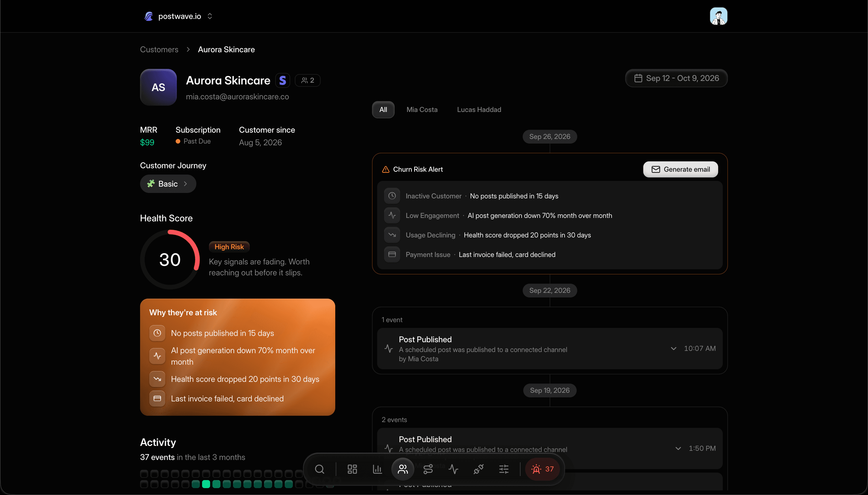868x495 pixels.
Task: Open the Sep 12 - Oct 9, 2026 date range picker
Action: [x=676, y=78]
